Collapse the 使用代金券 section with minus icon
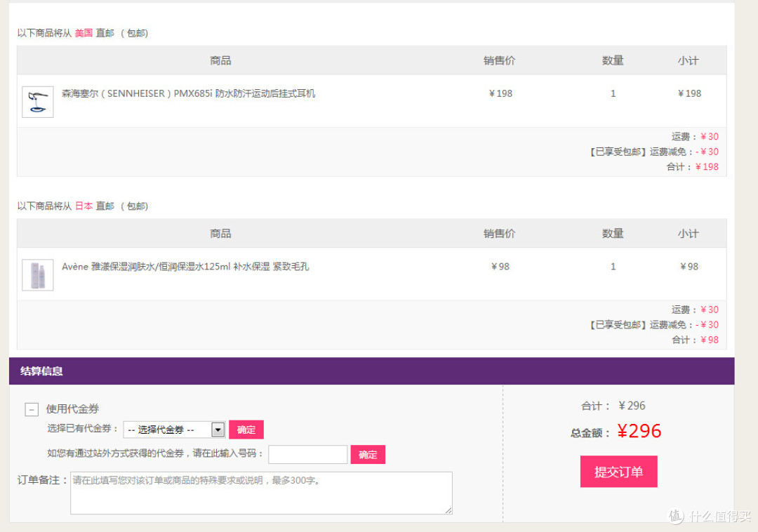This screenshot has width=758, height=532. (32, 410)
